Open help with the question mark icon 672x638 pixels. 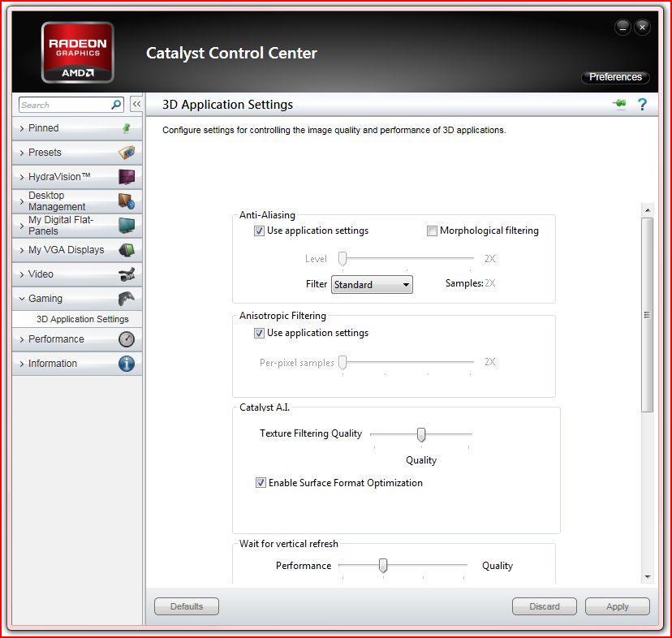[x=642, y=104]
